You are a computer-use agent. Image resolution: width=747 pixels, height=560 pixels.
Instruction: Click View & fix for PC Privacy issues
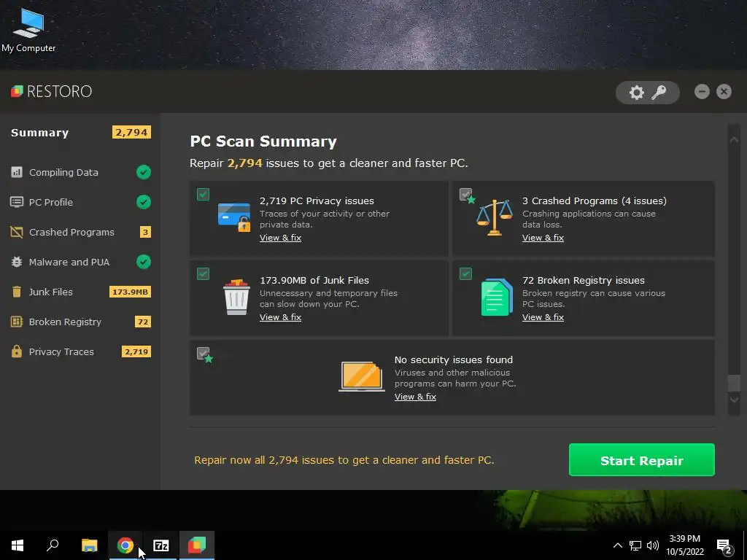280,238
